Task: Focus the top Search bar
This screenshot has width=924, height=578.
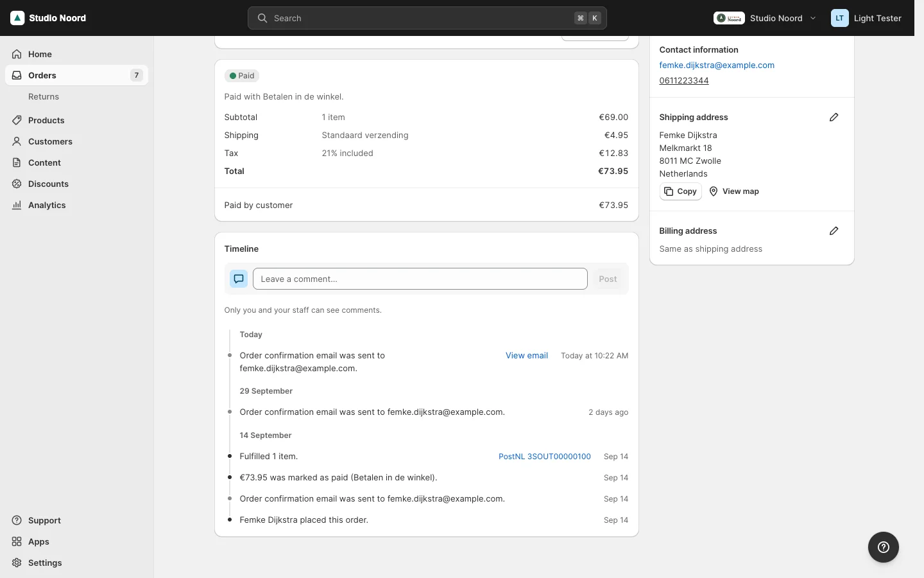Action: pos(427,18)
